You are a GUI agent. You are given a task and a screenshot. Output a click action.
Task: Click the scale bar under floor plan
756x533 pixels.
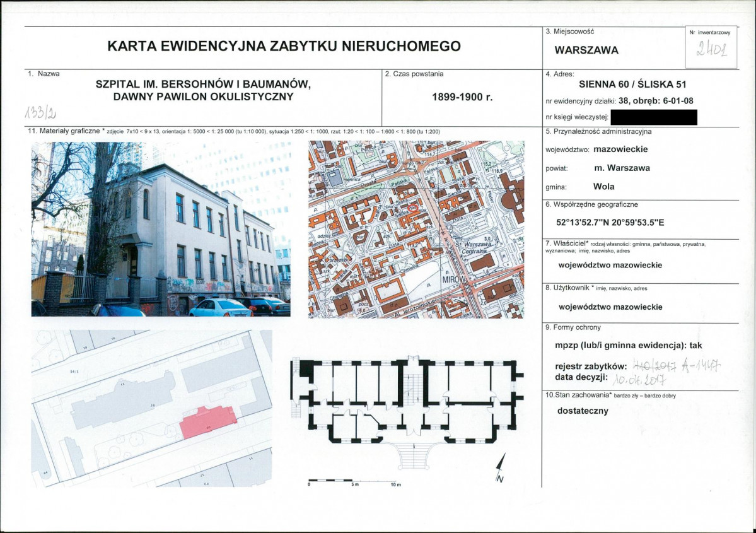pos(355,483)
